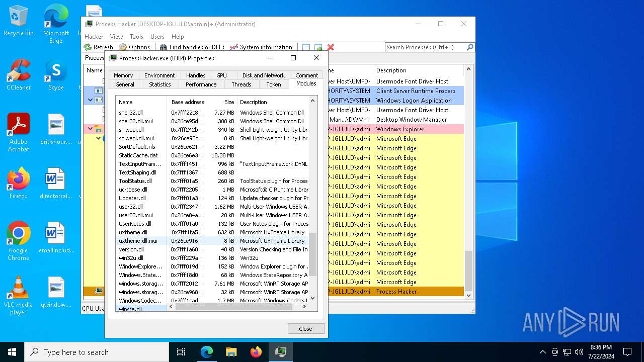Click in Search Processes input field
644x362 pixels.
426,47
